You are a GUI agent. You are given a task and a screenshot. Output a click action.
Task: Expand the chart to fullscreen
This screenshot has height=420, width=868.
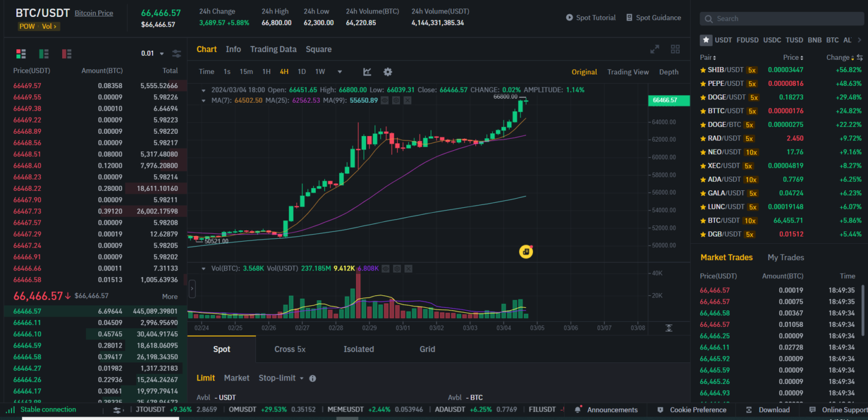coord(654,49)
